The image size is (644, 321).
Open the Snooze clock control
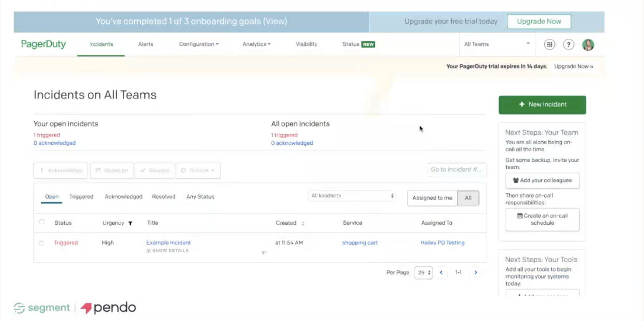tap(198, 170)
